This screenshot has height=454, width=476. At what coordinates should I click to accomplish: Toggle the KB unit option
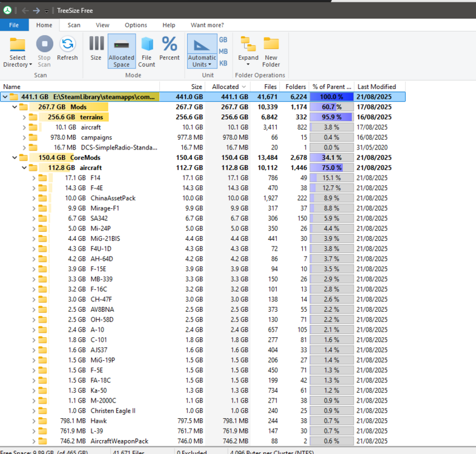coord(223,63)
